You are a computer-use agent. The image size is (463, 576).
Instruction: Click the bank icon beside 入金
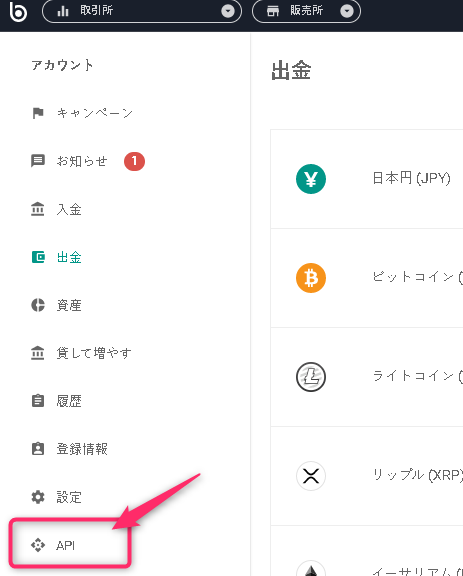tap(37, 209)
